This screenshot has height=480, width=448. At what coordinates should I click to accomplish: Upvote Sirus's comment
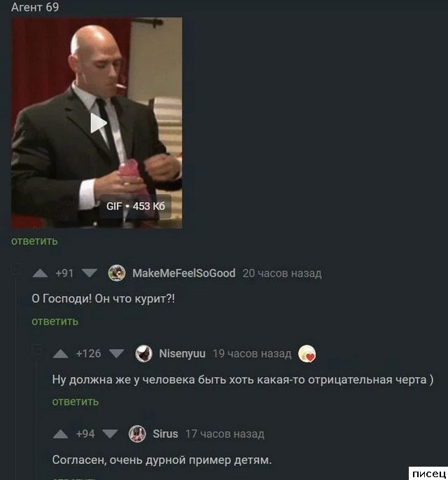point(60,434)
